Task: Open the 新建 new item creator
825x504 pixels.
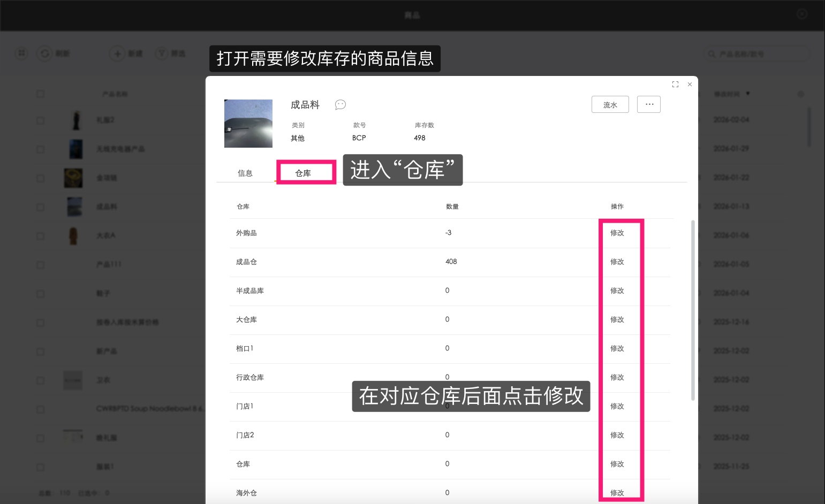Action: [126, 54]
